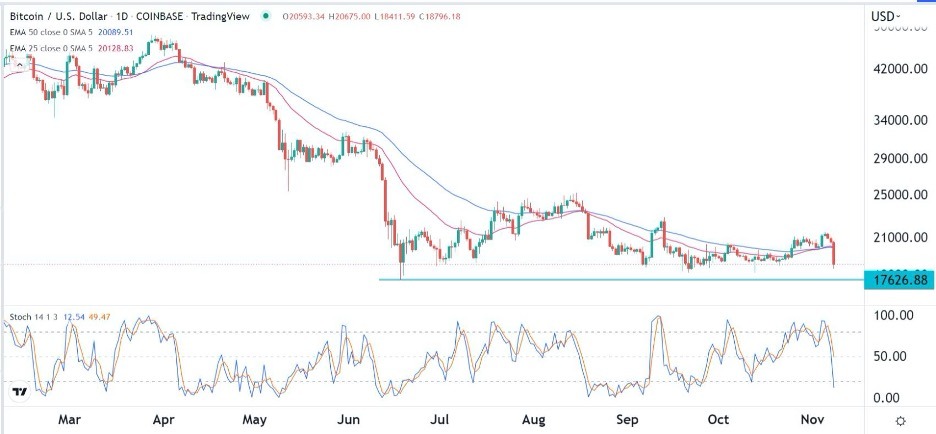Select the teal horizontal support line
This screenshot has width=936, height=434.
pyautogui.click(x=600, y=279)
